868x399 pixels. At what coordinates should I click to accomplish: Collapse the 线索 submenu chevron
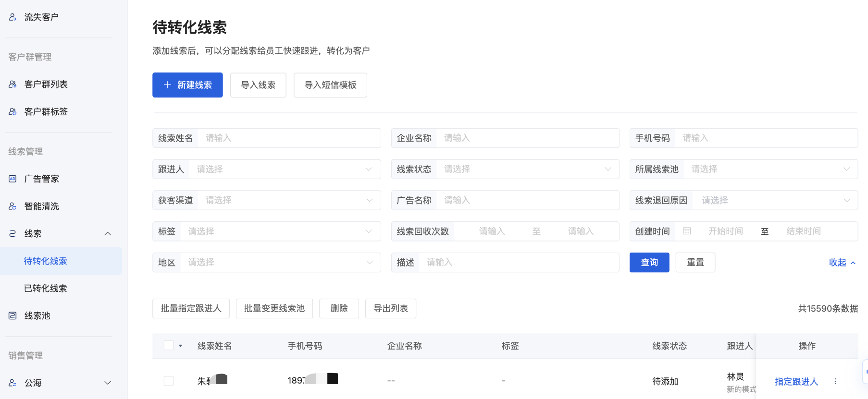click(x=108, y=234)
